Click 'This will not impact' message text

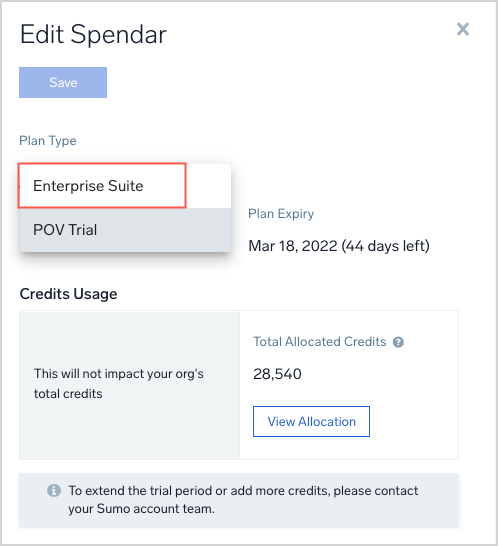tap(119, 374)
